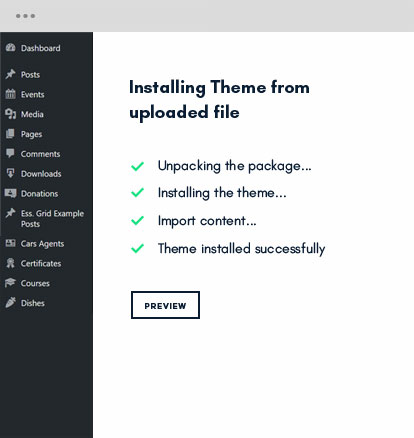Click the Donations sidebar icon
Viewport: 414px width, 438px height.
point(10,193)
